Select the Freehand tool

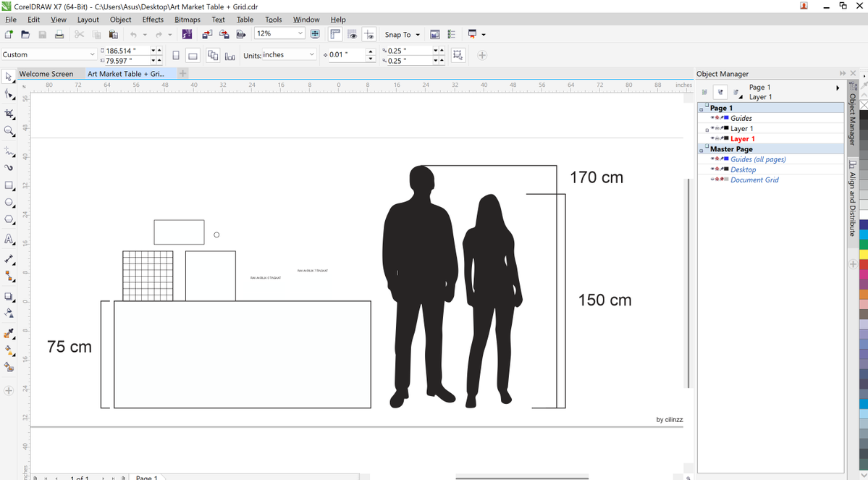[8, 151]
